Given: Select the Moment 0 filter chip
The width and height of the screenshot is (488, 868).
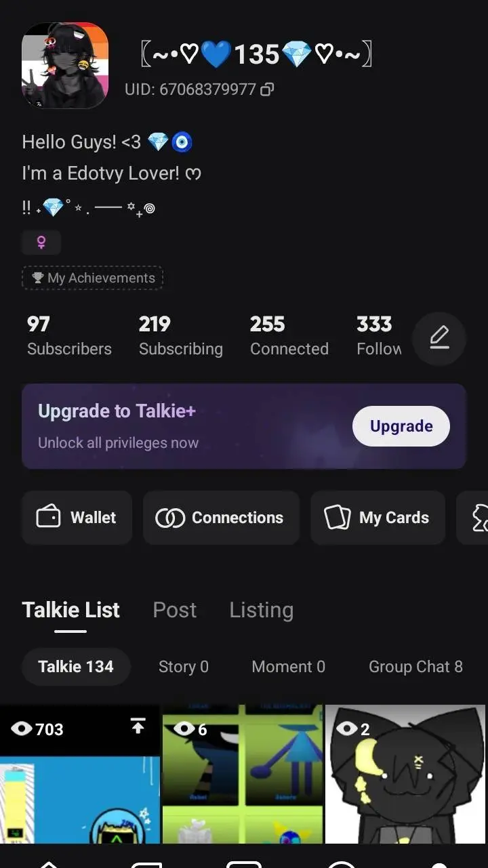Looking at the screenshot, I should click(x=288, y=667).
